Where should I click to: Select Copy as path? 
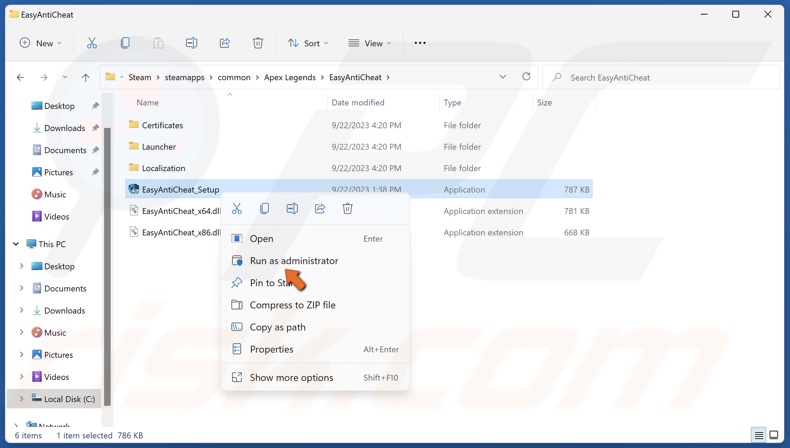[315, 327]
